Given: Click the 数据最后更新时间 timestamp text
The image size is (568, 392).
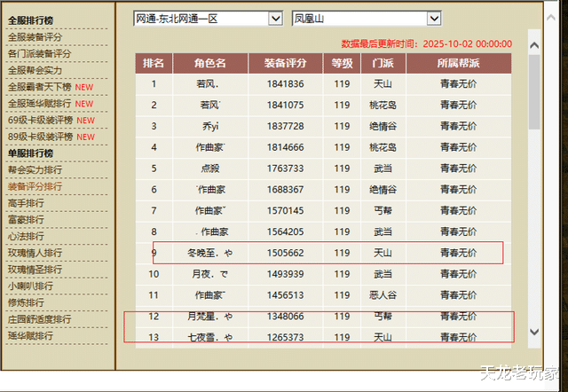Looking at the screenshot, I should [427, 43].
